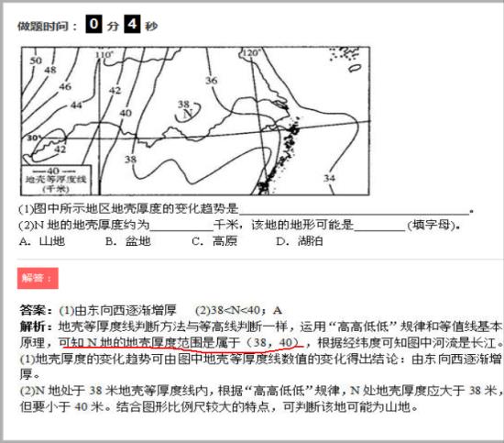
Task: Select answer option D. 湖泊
Action: [x=300, y=241]
